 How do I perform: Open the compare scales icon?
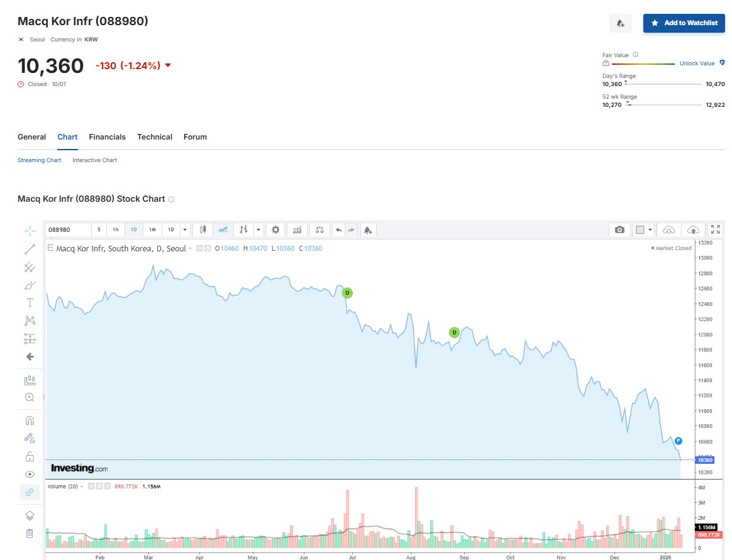tap(319, 229)
